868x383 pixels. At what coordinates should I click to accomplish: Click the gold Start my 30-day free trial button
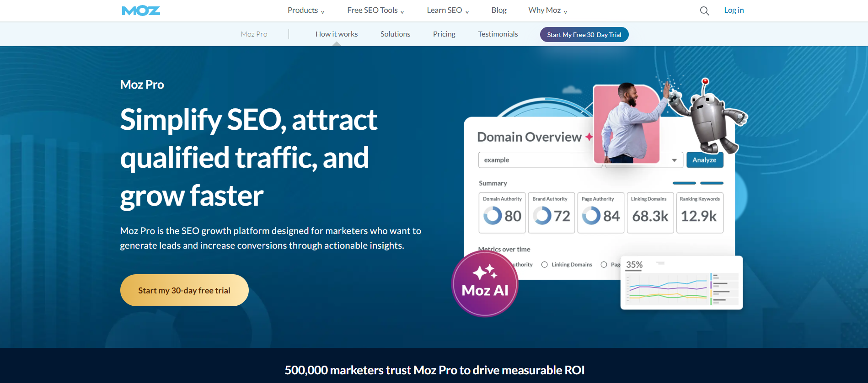pos(184,290)
